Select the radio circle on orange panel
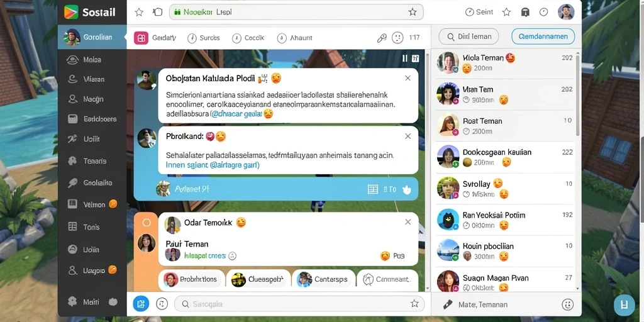Image resolution: width=644 pixels, height=322 pixels. [x=147, y=223]
